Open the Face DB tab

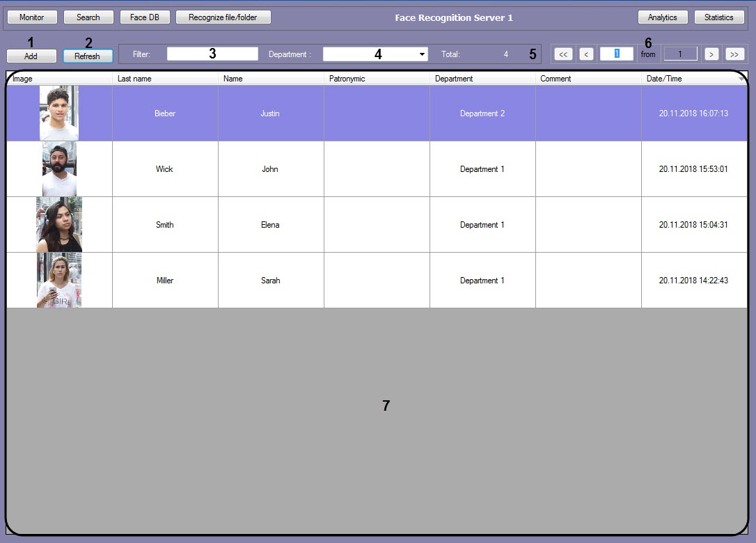point(145,17)
